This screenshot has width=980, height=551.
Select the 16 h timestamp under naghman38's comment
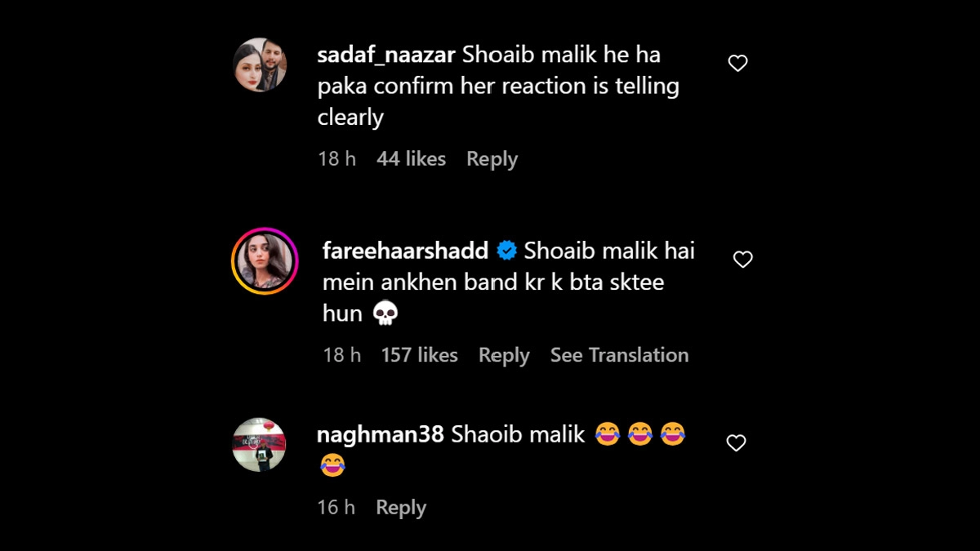336,508
